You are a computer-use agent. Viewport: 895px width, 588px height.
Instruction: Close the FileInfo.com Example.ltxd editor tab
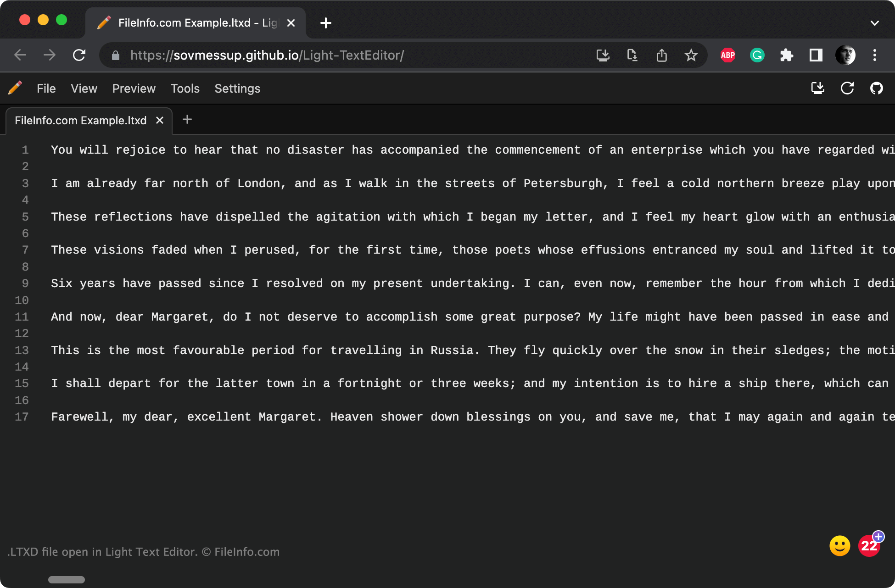click(x=160, y=120)
